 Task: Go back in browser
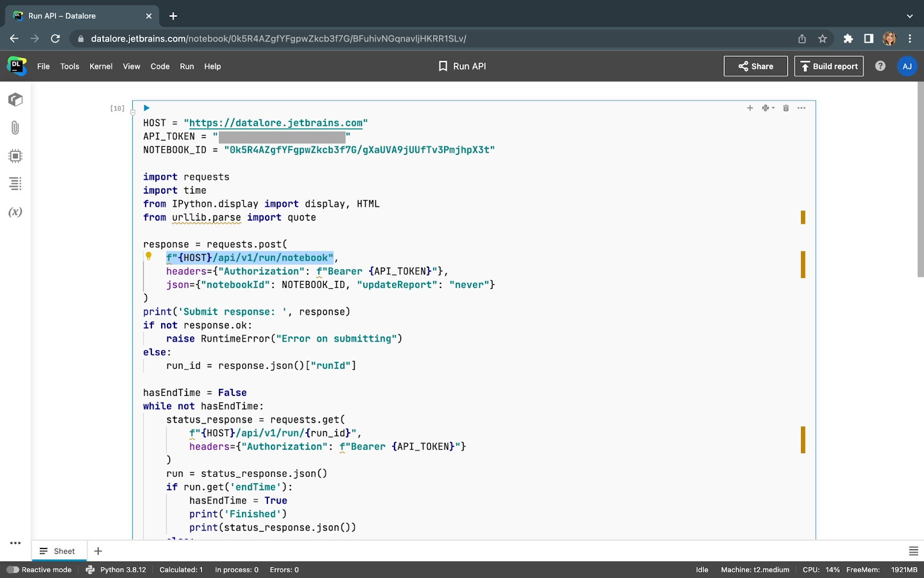[14, 39]
